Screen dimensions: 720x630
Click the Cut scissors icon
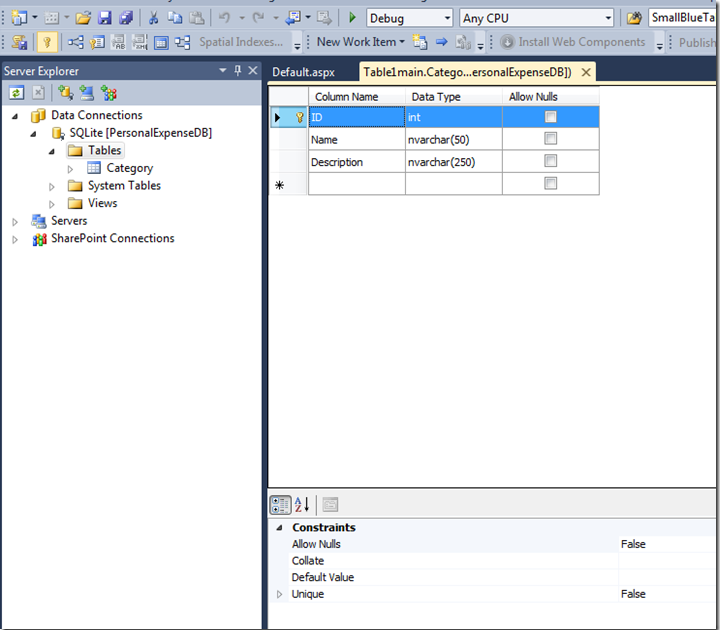[153, 18]
